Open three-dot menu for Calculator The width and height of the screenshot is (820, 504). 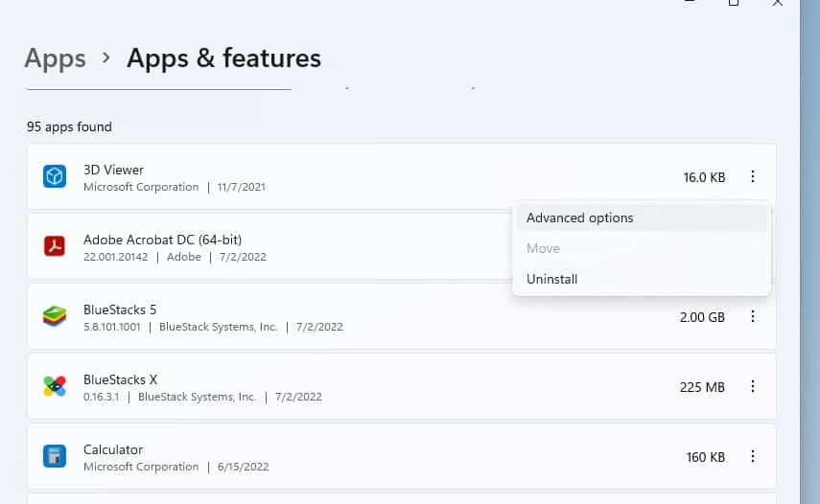coord(753,457)
